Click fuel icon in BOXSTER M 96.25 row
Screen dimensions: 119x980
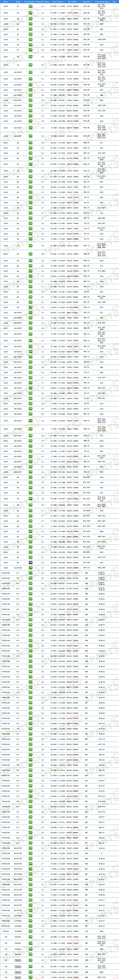point(31,869)
